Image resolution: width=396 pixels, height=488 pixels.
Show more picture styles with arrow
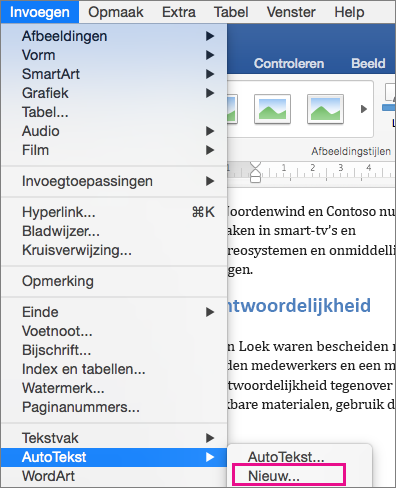(364, 109)
